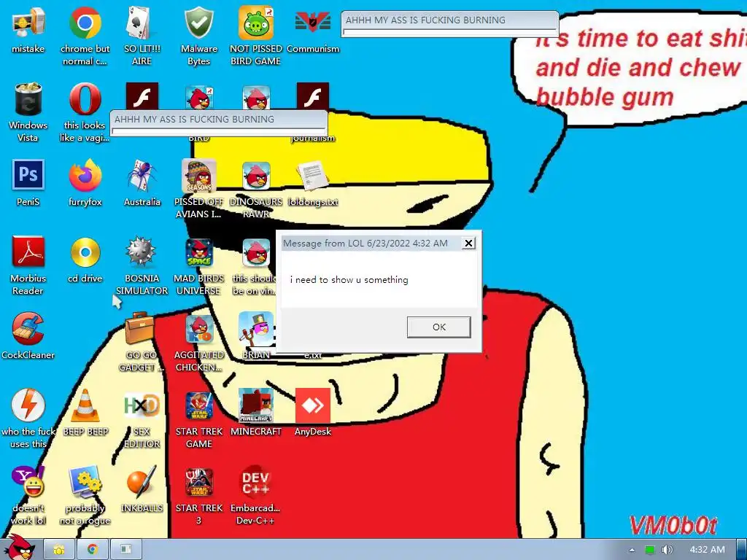Open the taskbar folder explorer button

pyautogui.click(x=59, y=550)
